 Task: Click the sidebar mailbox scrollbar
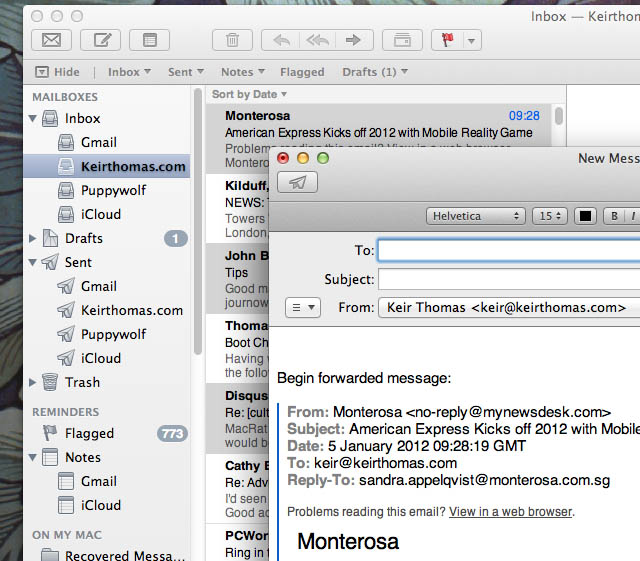tap(198, 223)
